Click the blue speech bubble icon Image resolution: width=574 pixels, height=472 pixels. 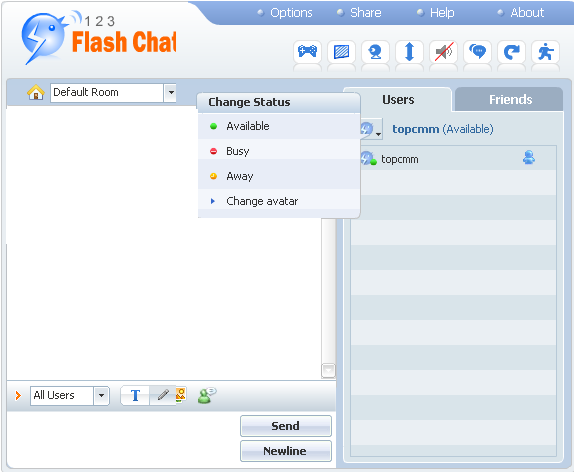click(x=477, y=52)
